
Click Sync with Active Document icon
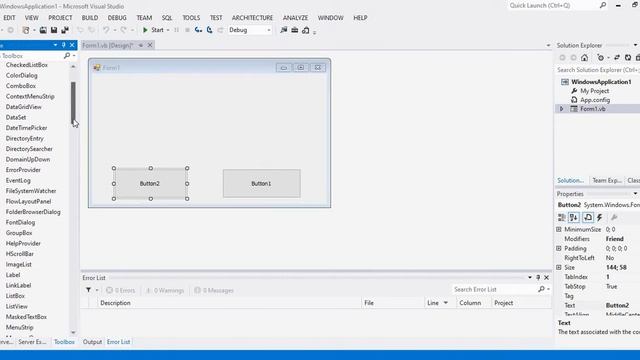point(617,58)
